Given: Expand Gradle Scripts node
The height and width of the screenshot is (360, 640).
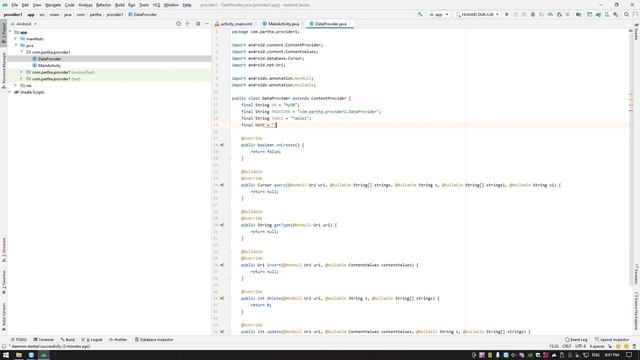Looking at the screenshot, I should (x=10, y=92).
